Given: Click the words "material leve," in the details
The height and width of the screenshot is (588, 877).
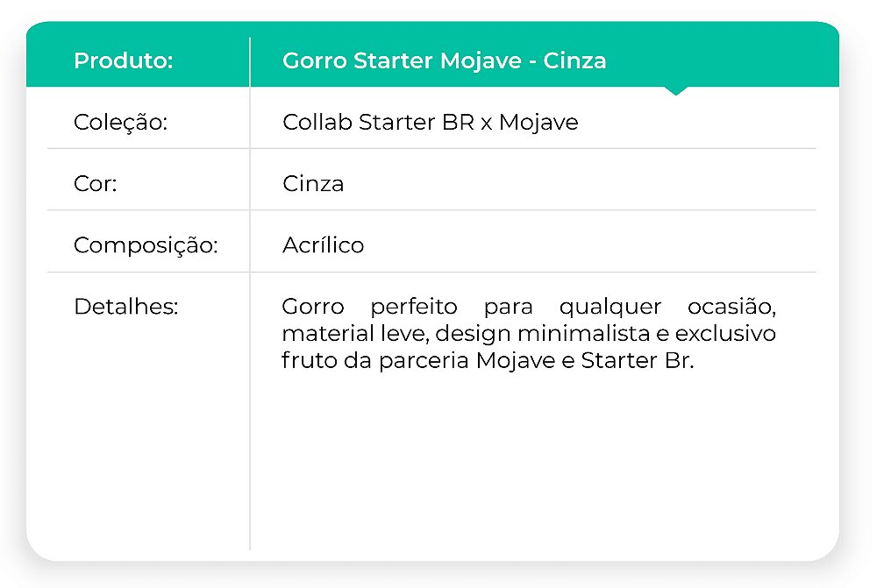Looking at the screenshot, I should tap(355, 334).
